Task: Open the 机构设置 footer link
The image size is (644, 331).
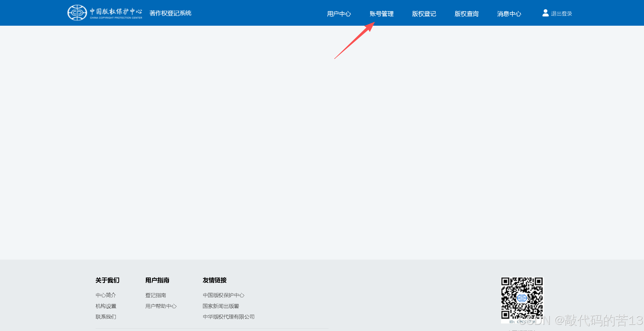Action: tap(106, 306)
